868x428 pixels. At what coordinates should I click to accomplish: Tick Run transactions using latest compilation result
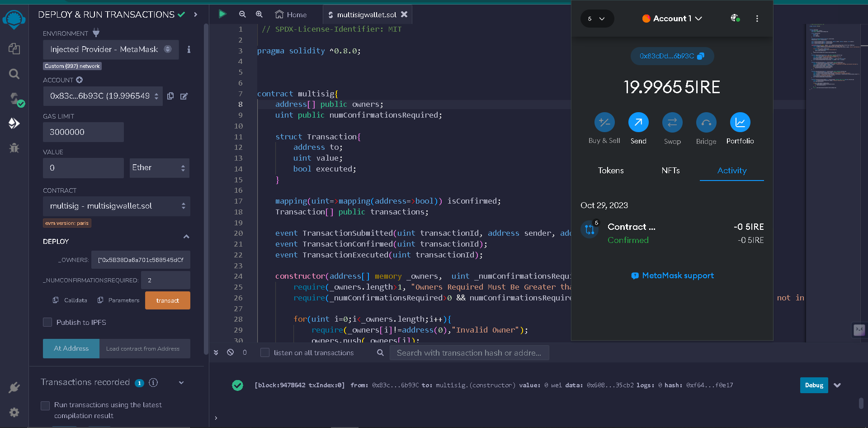point(45,405)
